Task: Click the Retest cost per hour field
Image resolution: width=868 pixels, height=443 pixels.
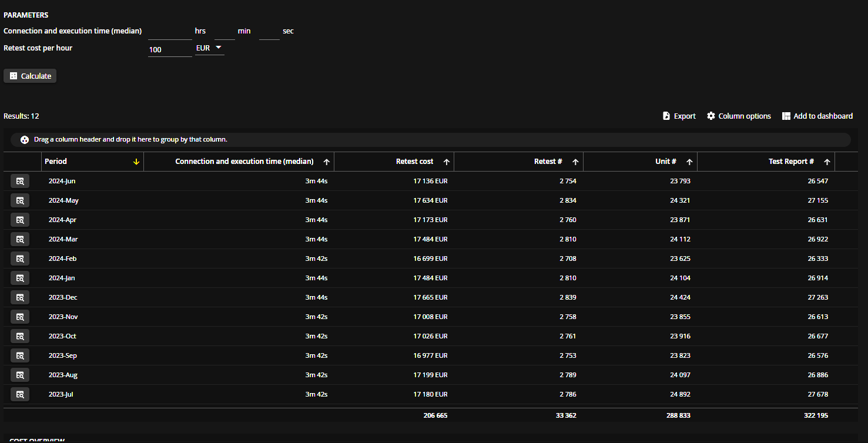Action: click(x=170, y=50)
